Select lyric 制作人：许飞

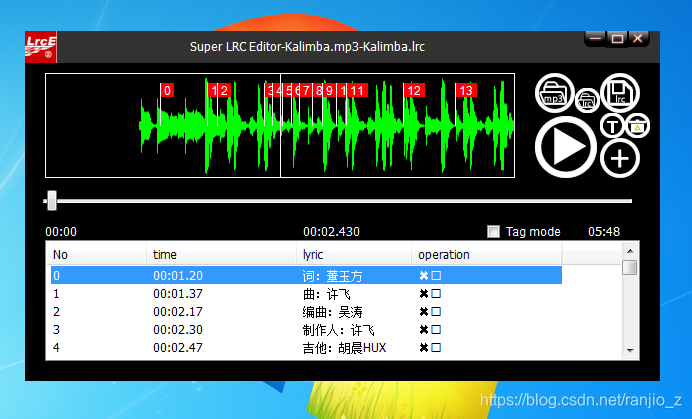click(x=339, y=330)
